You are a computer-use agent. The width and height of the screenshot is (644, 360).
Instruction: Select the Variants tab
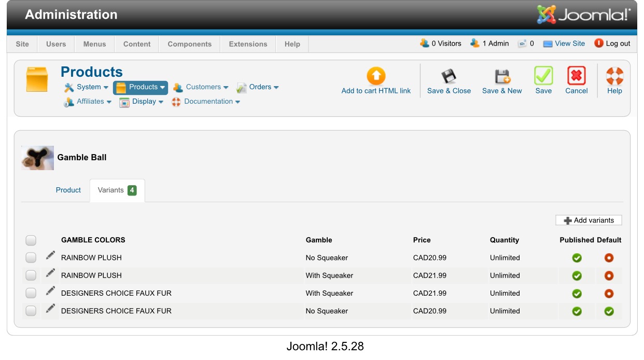(x=117, y=190)
